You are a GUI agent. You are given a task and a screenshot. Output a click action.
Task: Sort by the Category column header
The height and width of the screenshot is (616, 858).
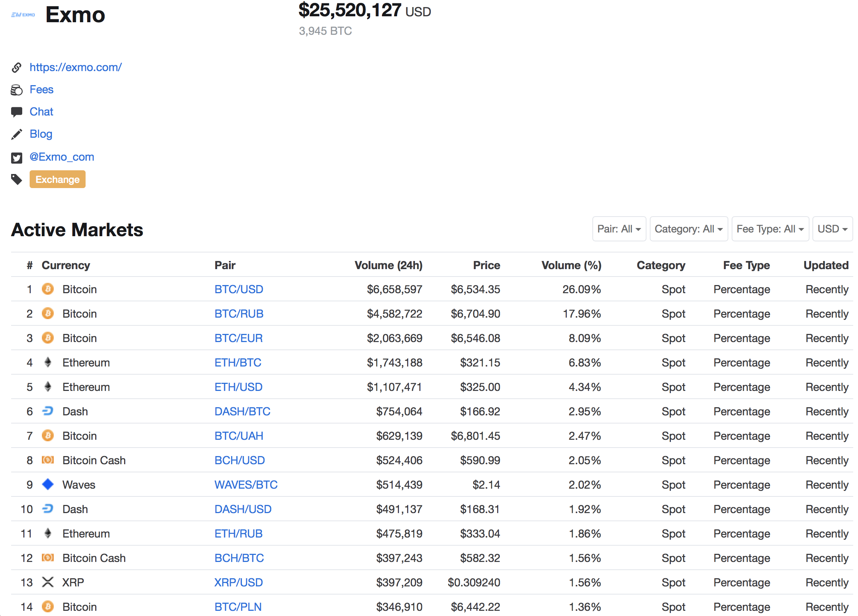pyautogui.click(x=661, y=265)
